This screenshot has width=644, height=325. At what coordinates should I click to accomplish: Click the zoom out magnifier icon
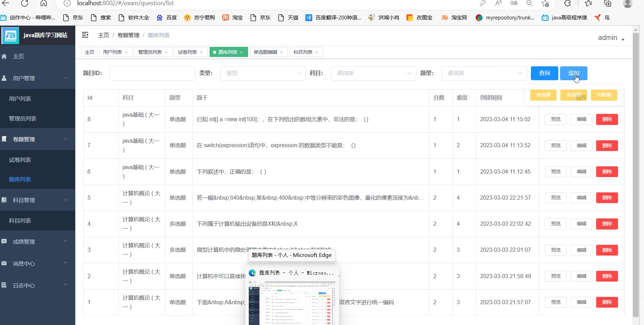point(529,3)
